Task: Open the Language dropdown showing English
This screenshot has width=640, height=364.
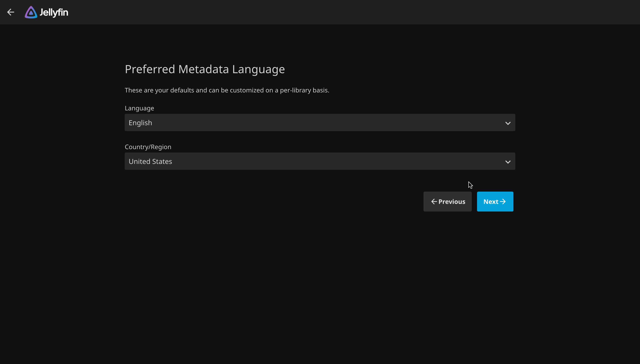Action: [319, 122]
